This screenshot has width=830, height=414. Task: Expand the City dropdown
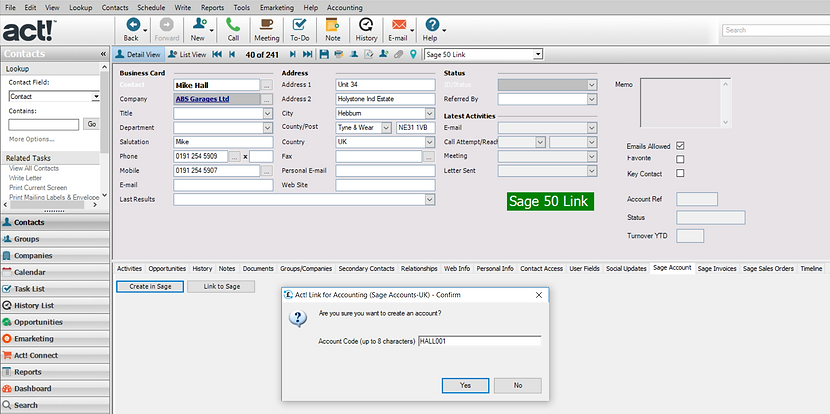[x=429, y=113]
